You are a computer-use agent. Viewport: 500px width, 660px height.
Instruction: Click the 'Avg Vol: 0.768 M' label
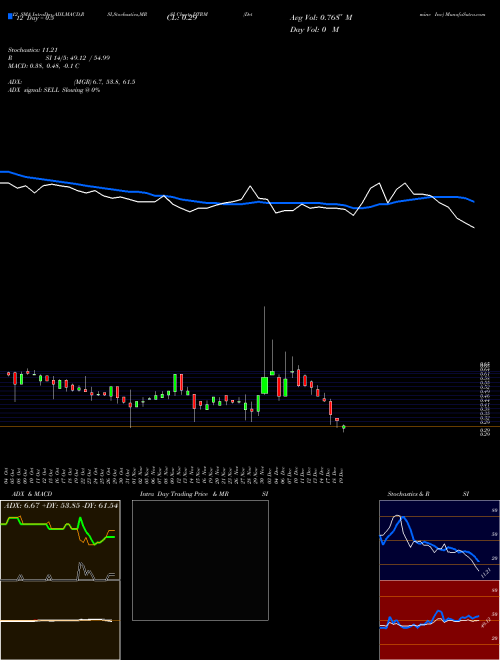coord(321,18)
